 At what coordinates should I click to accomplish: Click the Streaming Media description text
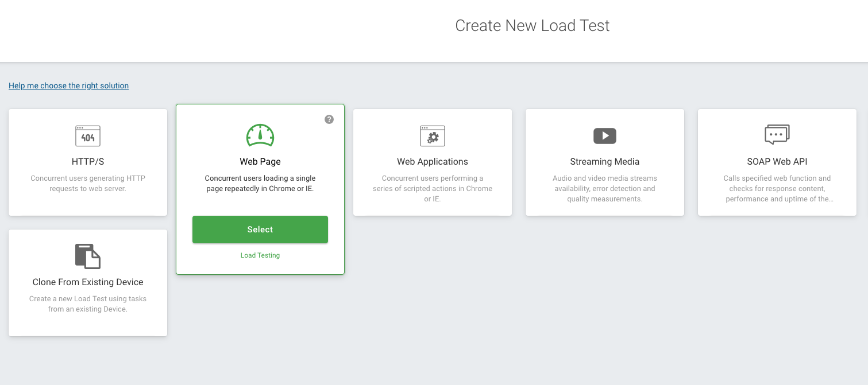[605, 189]
